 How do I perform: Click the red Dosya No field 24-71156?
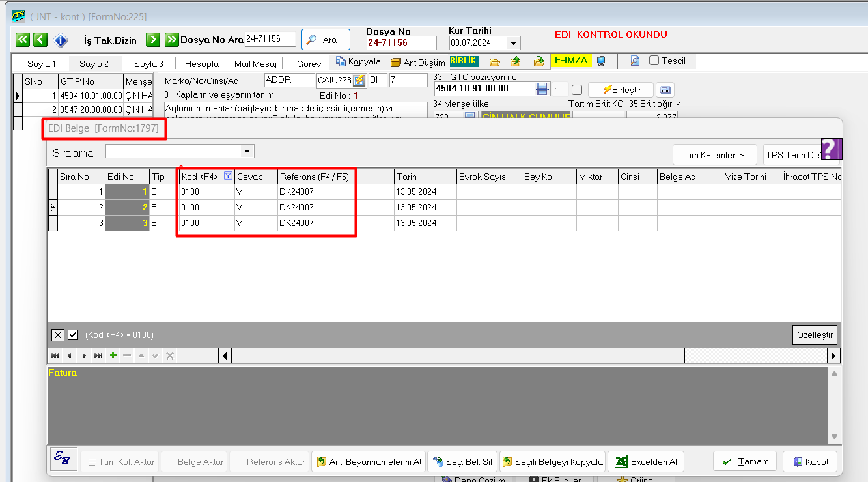point(401,43)
